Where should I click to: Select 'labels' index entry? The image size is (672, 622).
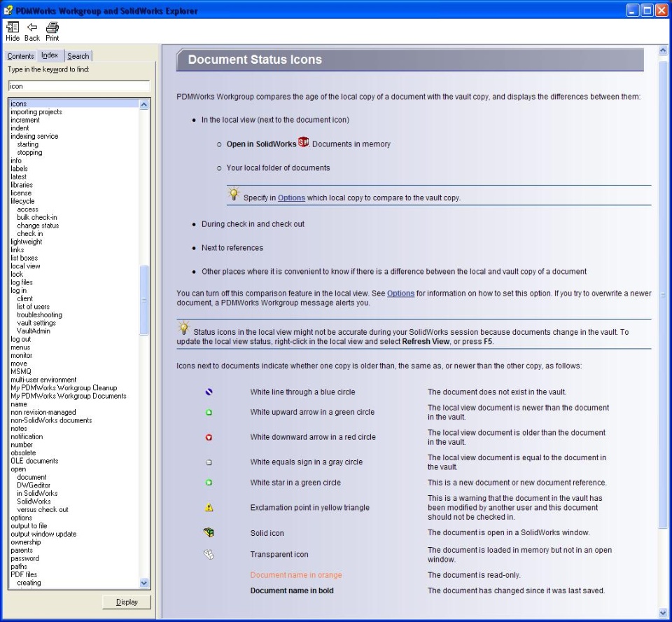click(19, 169)
